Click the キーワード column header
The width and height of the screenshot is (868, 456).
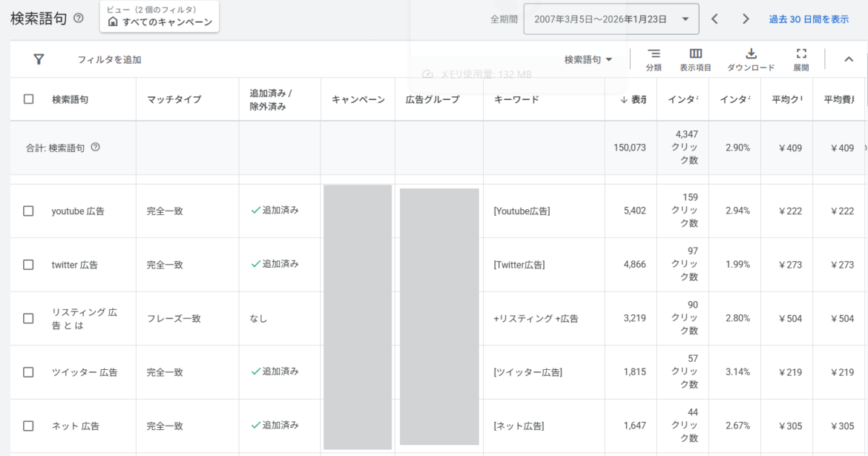pyautogui.click(x=516, y=99)
